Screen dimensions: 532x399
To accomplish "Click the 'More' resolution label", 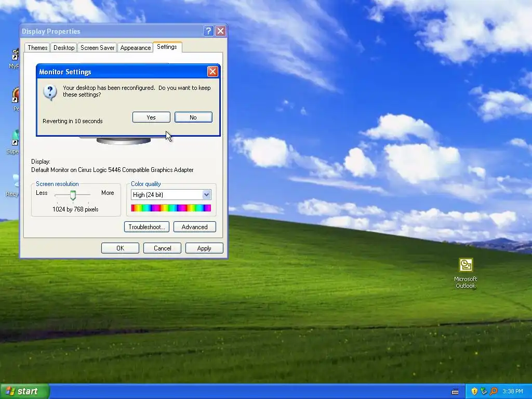I will pos(108,193).
